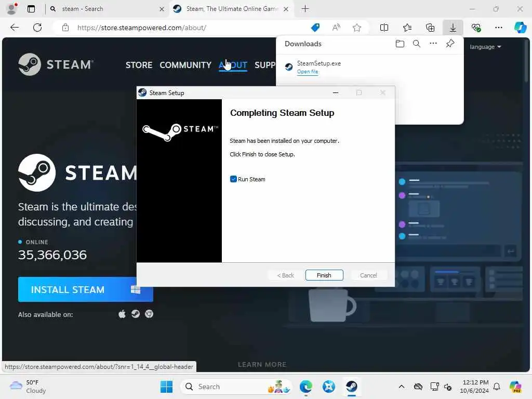This screenshot has height=399, width=532.
Task: Open a new browser tab
Action: (x=305, y=9)
